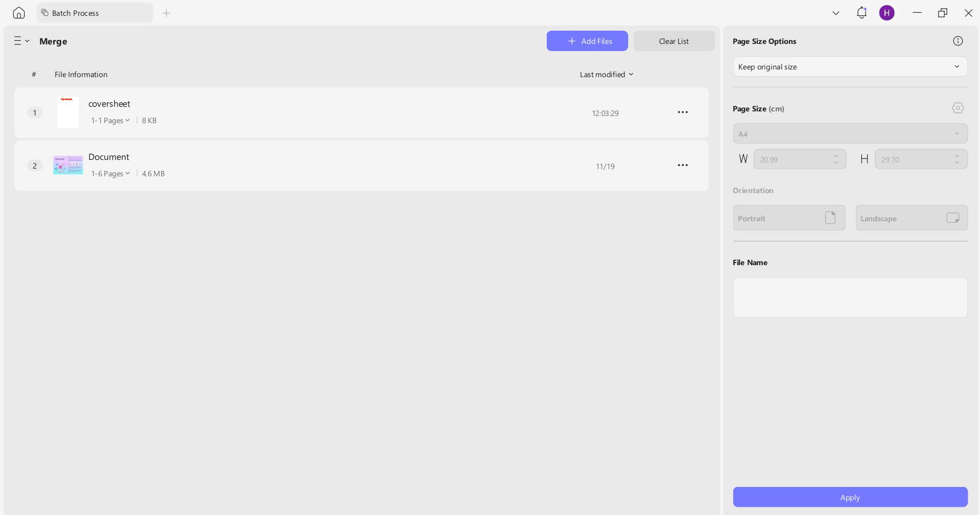980x515 pixels.
Task: Expand Document 1-6 Pages range dropdown
Action: [110, 174]
